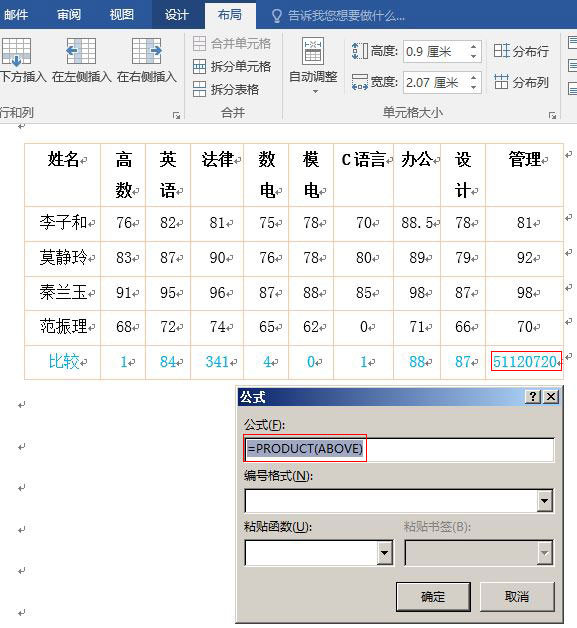Switch to the View (视图) tab
Image resolution: width=577 pixels, height=628 pixels.
(x=121, y=15)
